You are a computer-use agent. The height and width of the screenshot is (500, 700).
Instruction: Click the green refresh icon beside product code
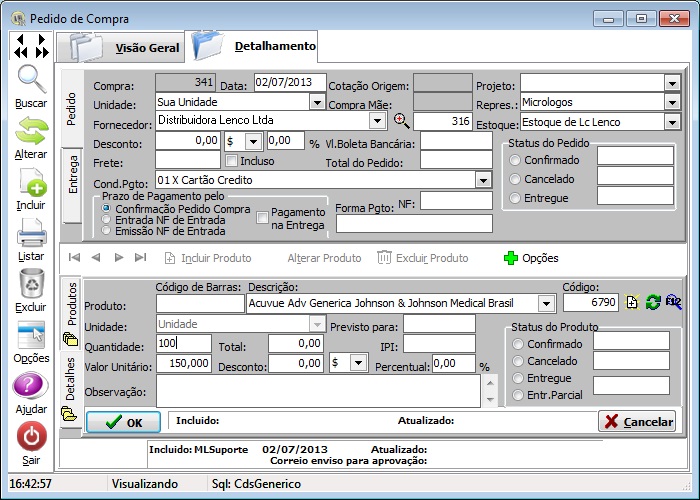click(x=653, y=303)
